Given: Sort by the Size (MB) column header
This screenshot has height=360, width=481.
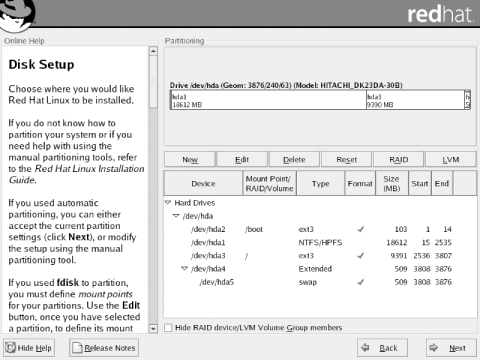Looking at the screenshot, I should [x=392, y=183].
